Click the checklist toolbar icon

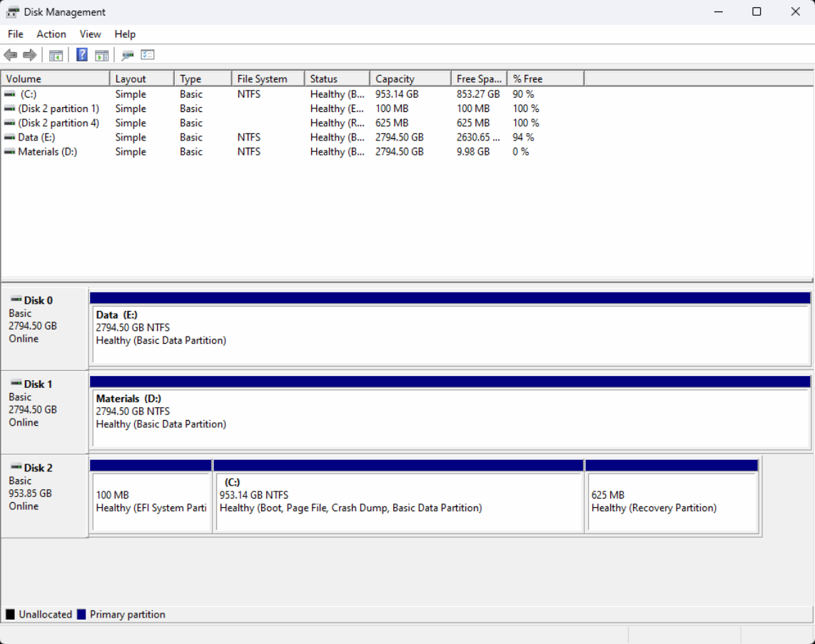(x=147, y=55)
